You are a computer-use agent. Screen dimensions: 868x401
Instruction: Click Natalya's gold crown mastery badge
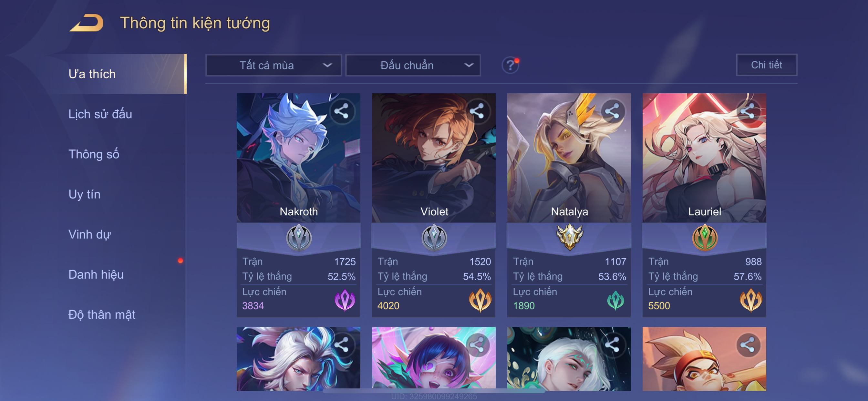coord(569,237)
